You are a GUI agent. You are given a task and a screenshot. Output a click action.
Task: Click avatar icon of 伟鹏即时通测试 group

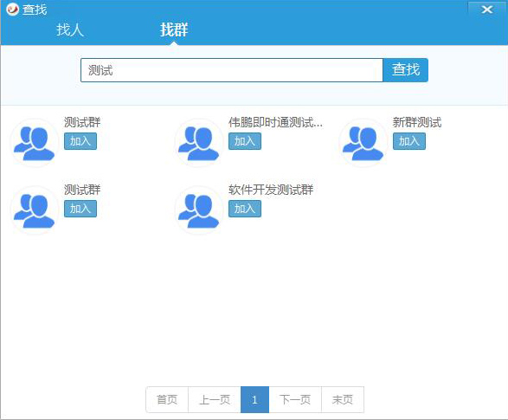point(199,143)
